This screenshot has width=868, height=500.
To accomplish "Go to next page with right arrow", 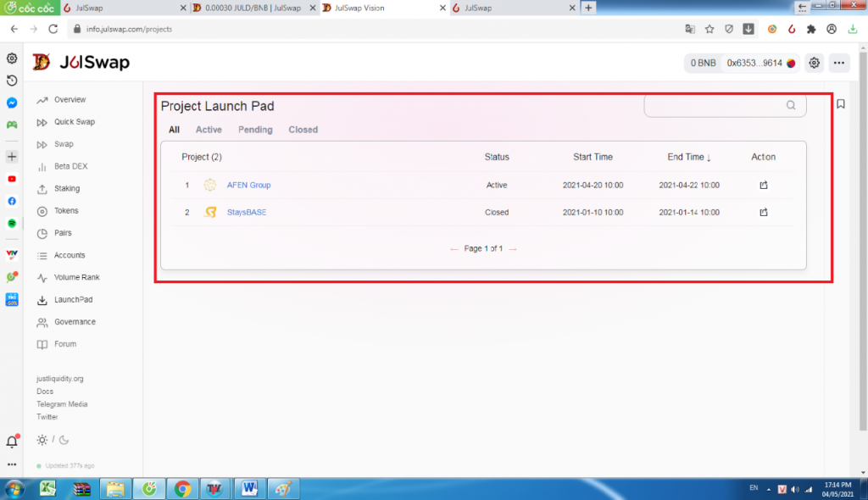I will [513, 248].
